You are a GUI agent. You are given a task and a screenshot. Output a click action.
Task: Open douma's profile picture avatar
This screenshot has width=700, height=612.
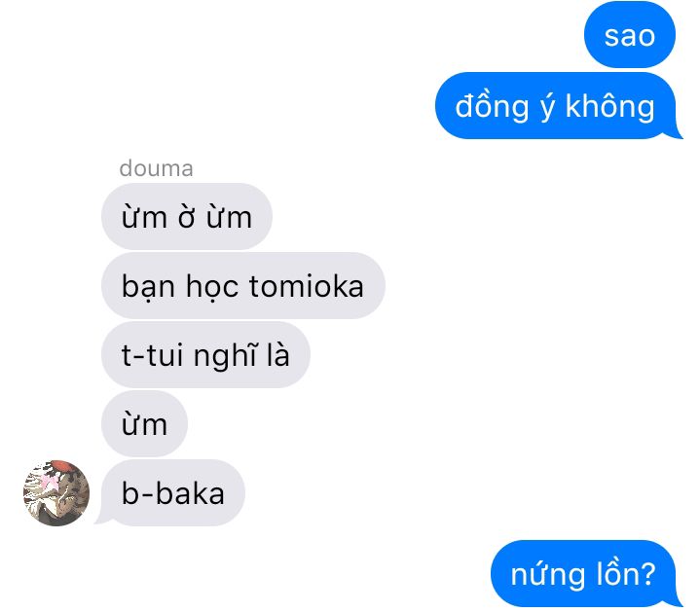point(56,493)
